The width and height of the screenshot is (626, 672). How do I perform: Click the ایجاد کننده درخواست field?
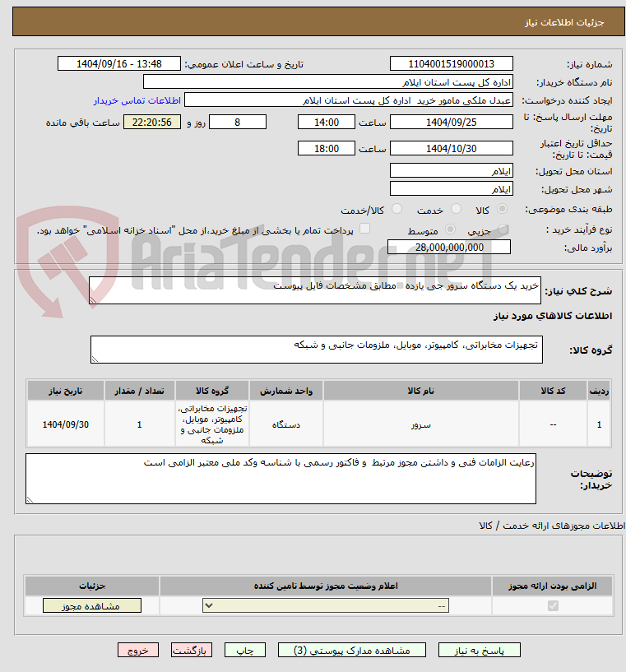pyautogui.click(x=348, y=100)
